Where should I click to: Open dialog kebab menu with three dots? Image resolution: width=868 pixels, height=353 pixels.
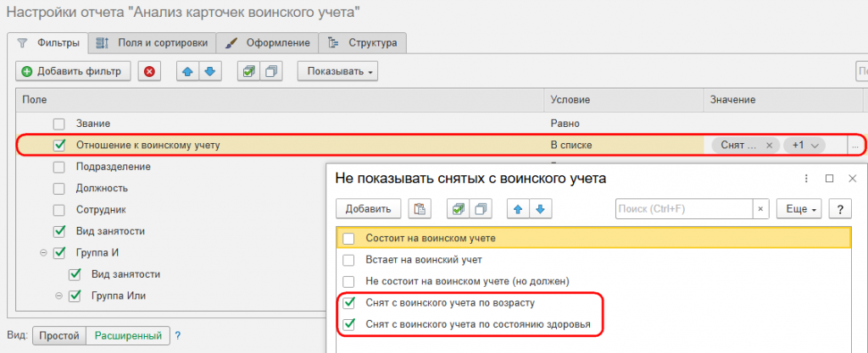tap(807, 179)
